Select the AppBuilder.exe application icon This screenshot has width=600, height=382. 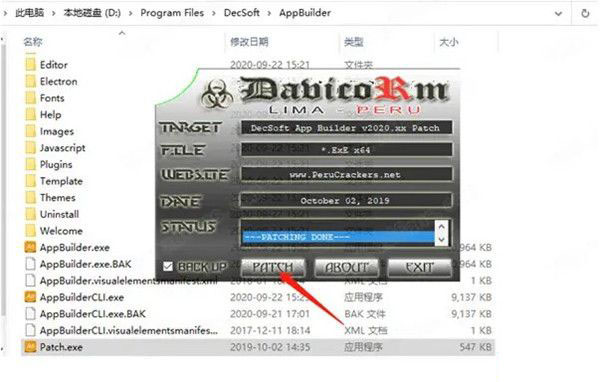(x=30, y=247)
